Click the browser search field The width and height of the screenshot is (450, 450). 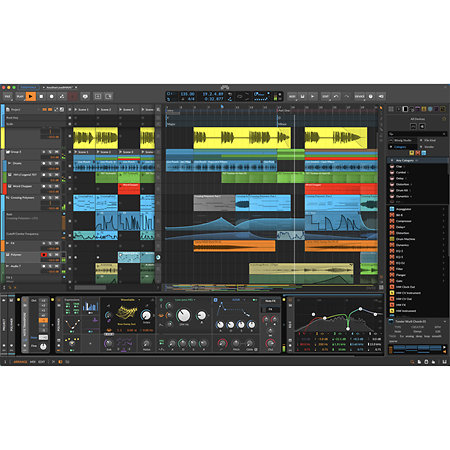[417, 134]
